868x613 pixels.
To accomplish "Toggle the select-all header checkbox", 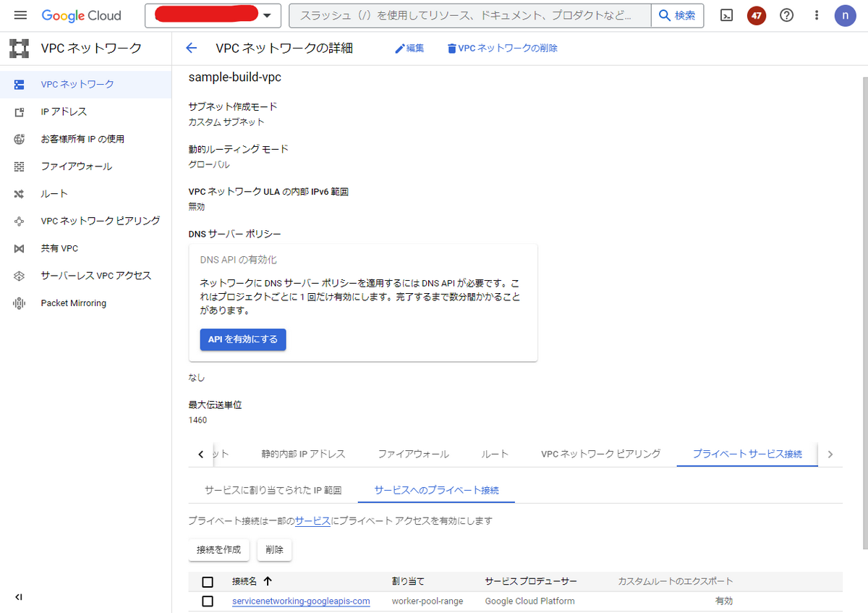I will [x=208, y=582].
